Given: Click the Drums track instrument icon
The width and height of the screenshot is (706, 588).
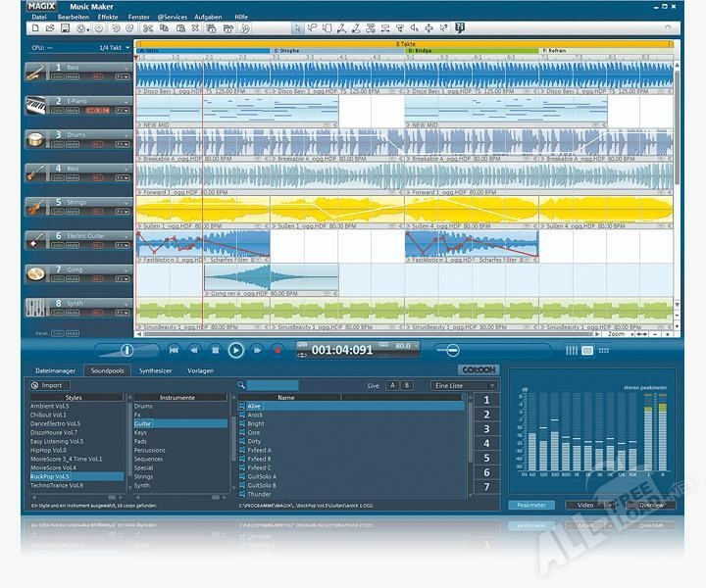Looking at the screenshot, I should [37, 139].
